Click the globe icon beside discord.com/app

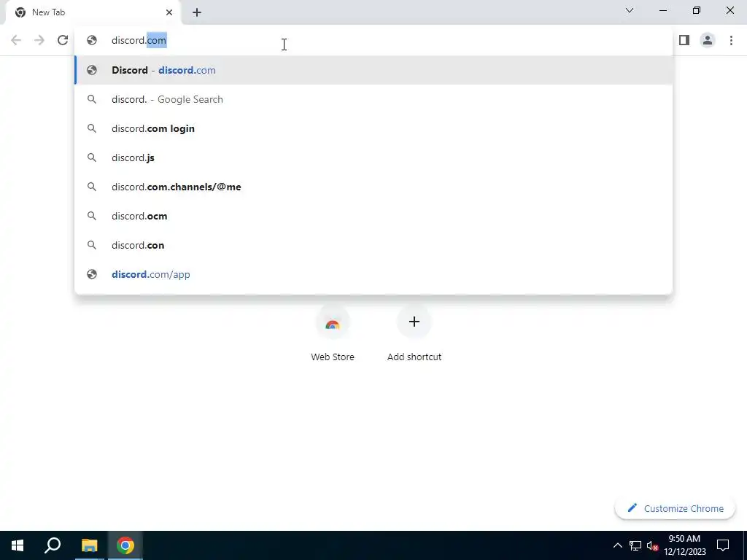[x=92, y=274]
